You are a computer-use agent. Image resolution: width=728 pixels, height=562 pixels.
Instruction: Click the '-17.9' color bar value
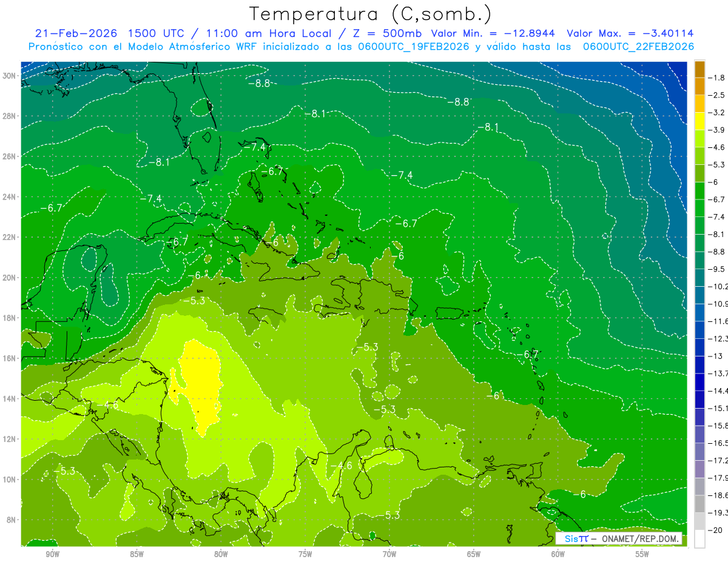point(718,478)
